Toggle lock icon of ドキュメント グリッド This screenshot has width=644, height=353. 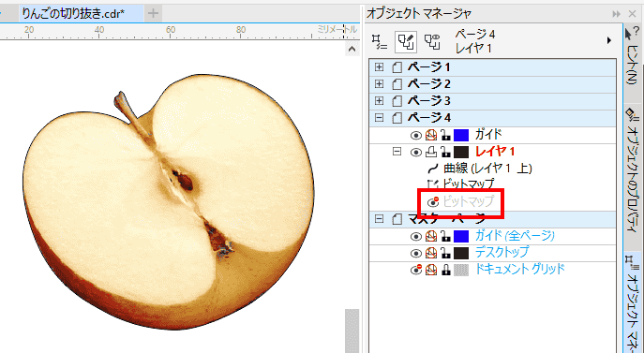click(445, 270)
